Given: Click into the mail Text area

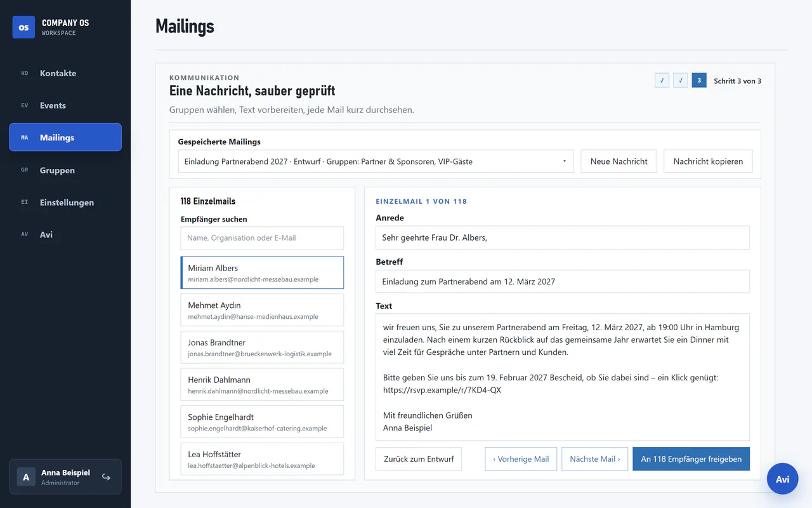Looking at the screenshot, I should [x=563, y=377].
